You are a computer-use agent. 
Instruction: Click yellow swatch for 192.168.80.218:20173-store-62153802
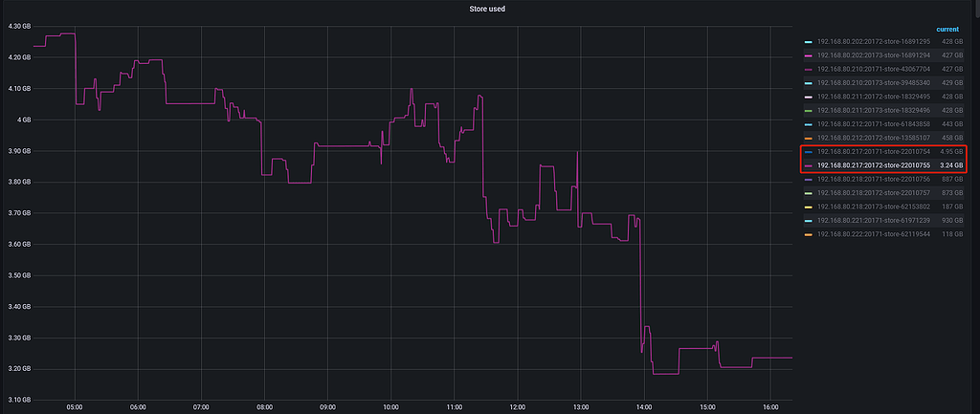point(809,207)
